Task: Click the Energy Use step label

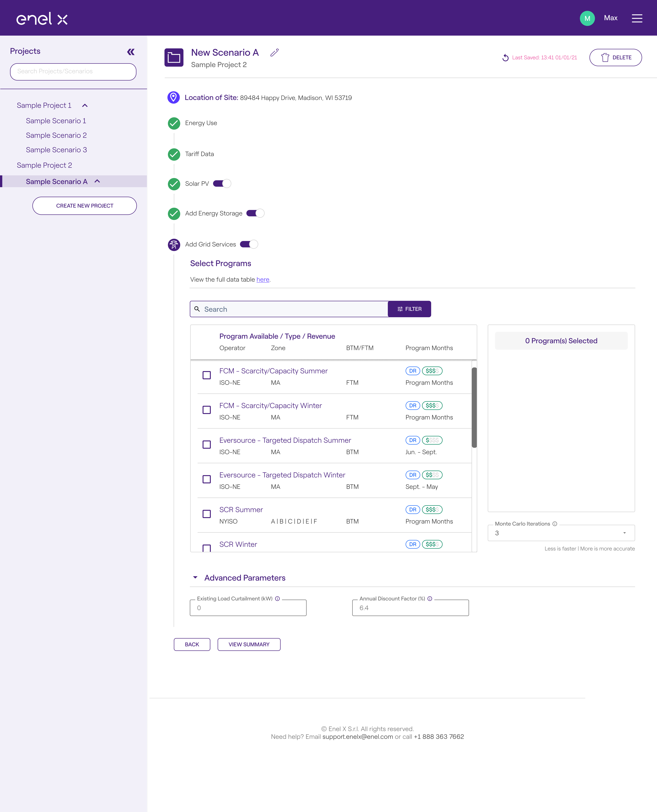Action: (201, 123)
